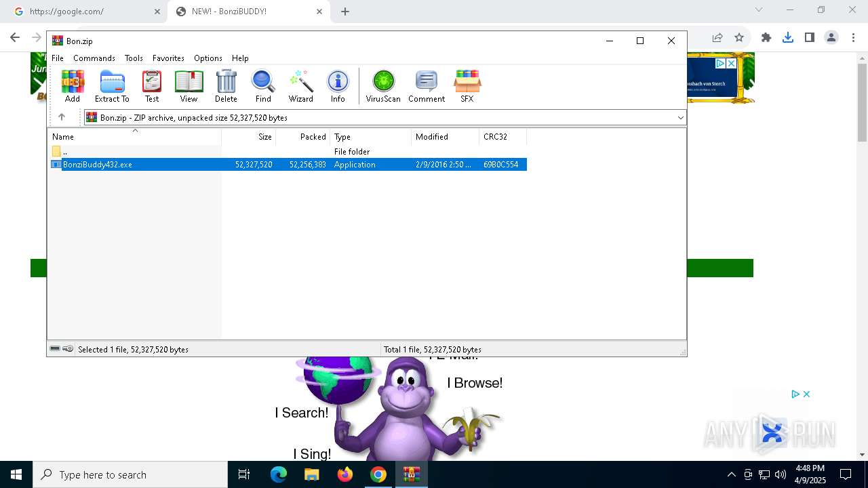This screenshot has width=868, height=488.
Task: Select the BonziBuddy432.exe file row
Action: tap(288, 165)
